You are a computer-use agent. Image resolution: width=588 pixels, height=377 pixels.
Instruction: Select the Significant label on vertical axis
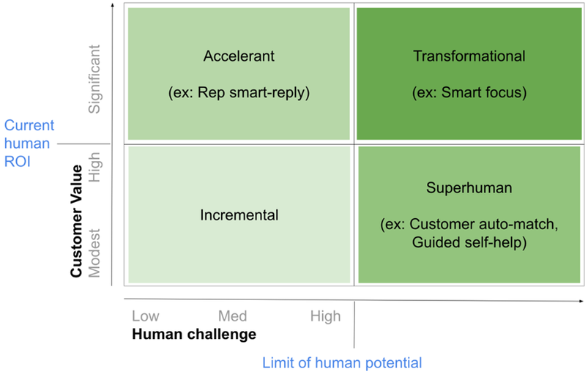(x=94, y=79)
